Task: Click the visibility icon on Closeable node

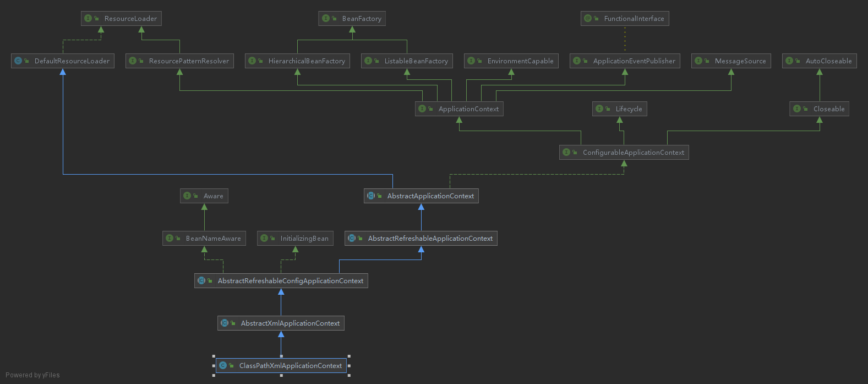Action: click(x=806, y=109)
